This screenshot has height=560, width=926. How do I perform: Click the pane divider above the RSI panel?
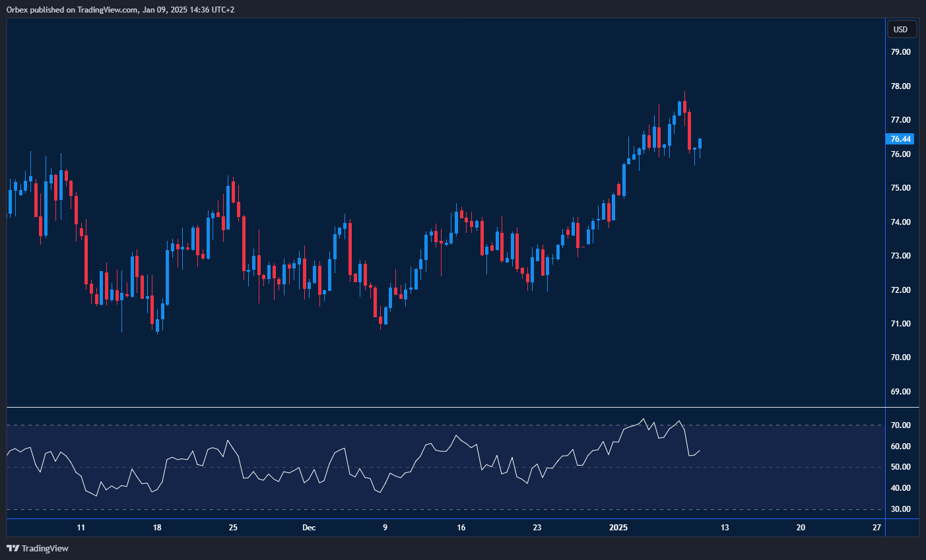(446, 408)
